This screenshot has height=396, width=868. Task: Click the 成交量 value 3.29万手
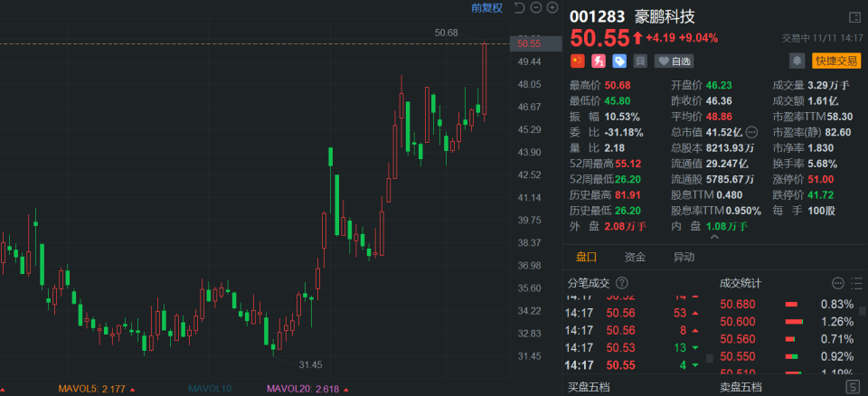[828, 85]
